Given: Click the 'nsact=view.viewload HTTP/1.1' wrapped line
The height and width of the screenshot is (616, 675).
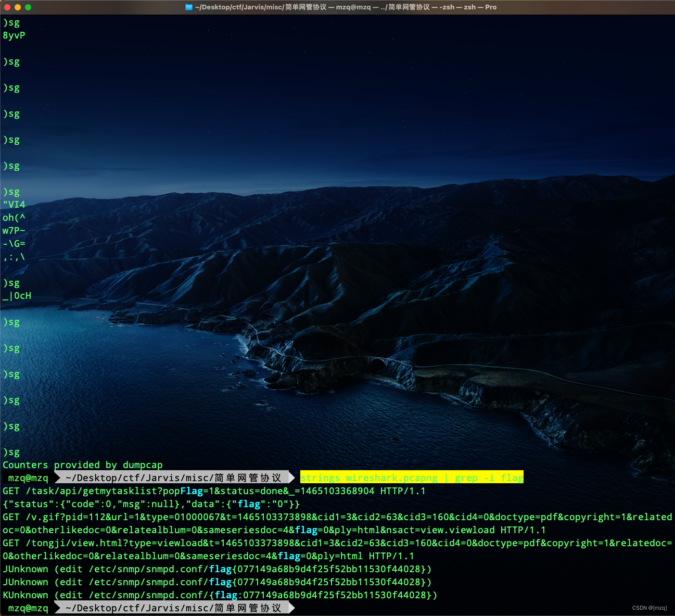Looking at the screenshot, I should click(x=274, y=530).
